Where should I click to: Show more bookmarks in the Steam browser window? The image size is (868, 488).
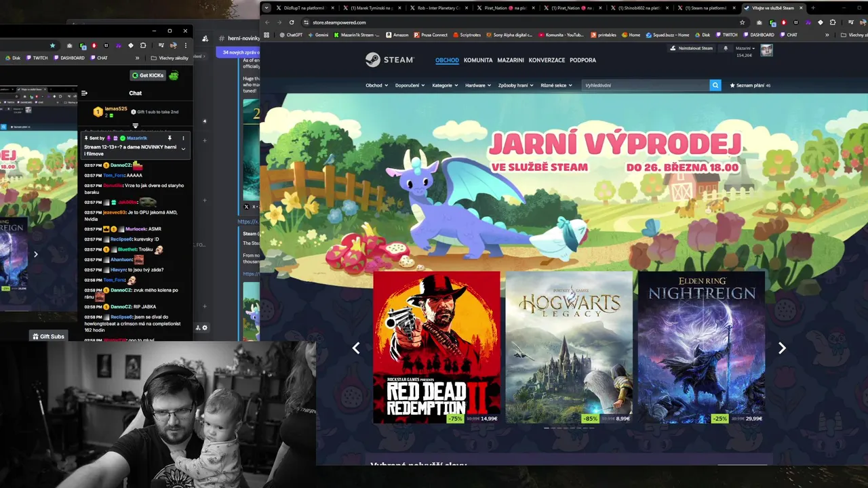pos(827,35)
